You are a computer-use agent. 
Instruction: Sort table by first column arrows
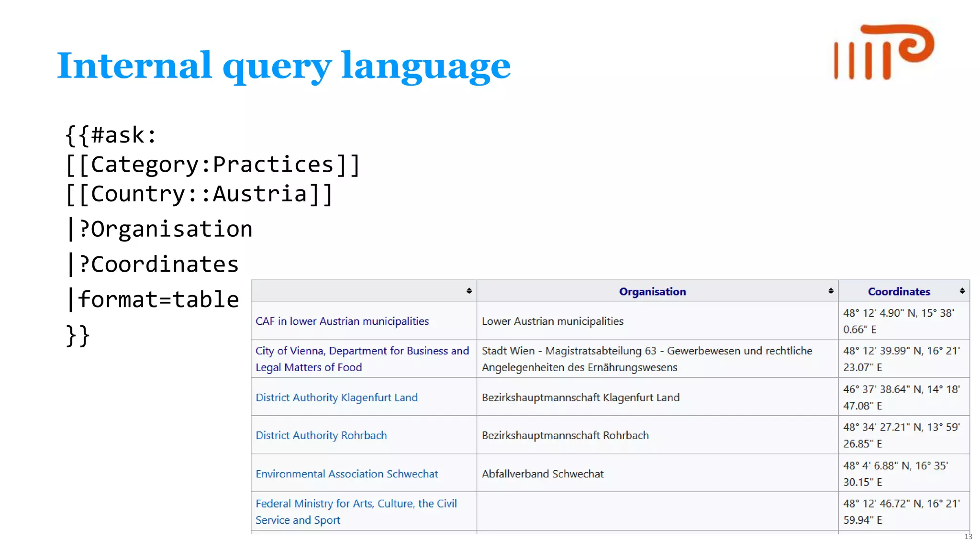pos(469,291)
